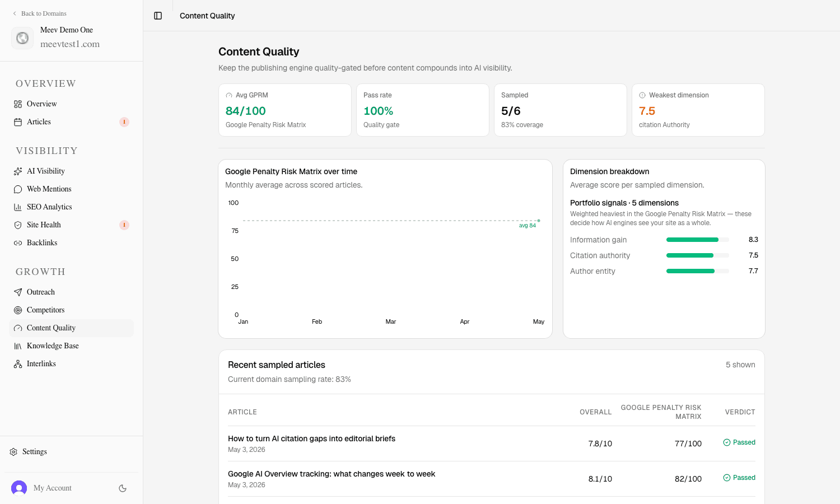Screen dimensions: 840x504
Task: Click the Information gain score bar
Action: pyautogui.click(x=698, y=240)
